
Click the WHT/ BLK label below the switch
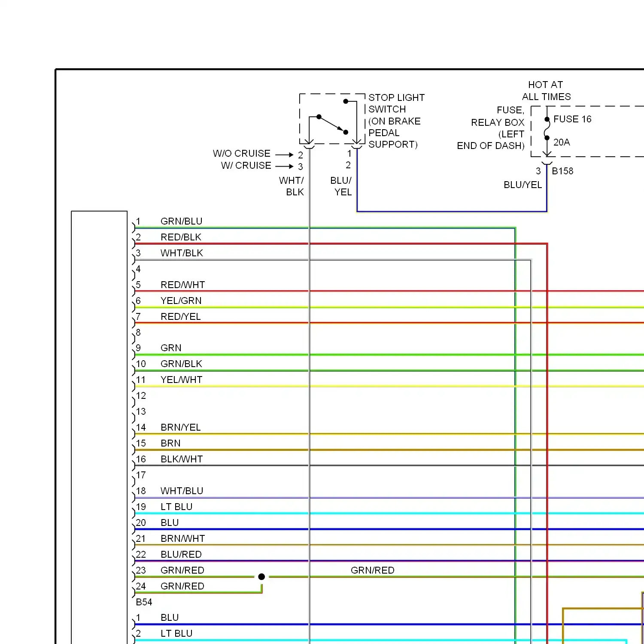[x=292, y=186]
